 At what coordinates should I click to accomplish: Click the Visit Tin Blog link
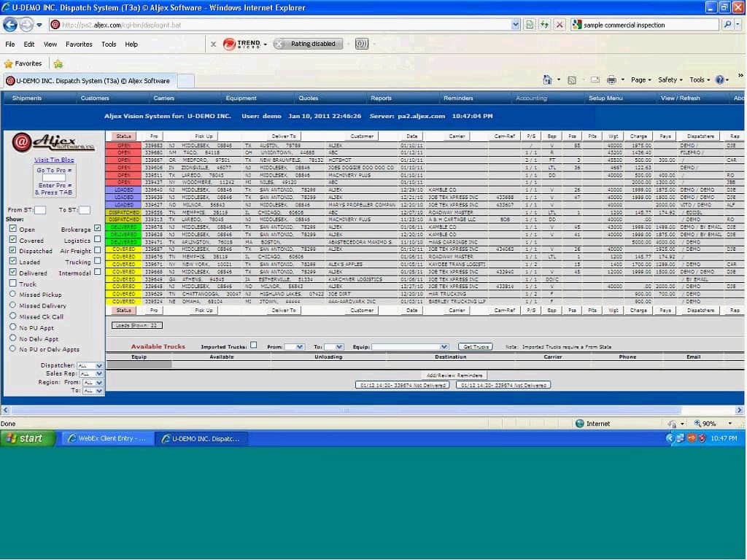click(54, 160)
